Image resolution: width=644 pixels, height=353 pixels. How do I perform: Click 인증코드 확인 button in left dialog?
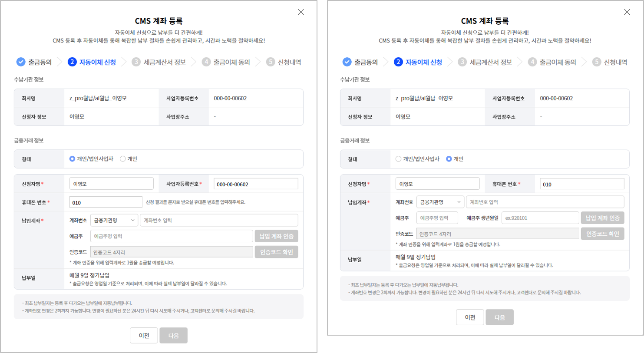276,252
